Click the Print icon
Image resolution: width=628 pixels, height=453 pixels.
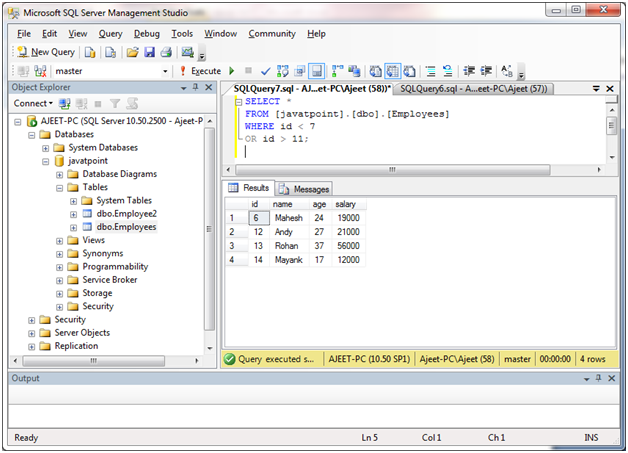coord(166,52)
